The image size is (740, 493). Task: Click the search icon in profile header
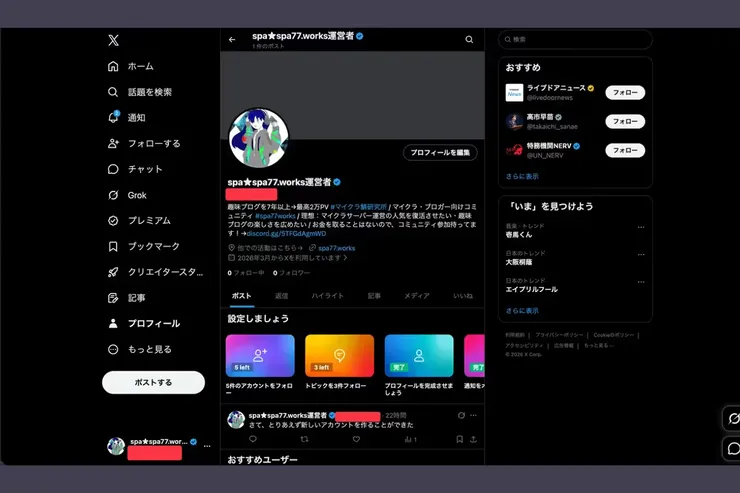coord(469,40)
